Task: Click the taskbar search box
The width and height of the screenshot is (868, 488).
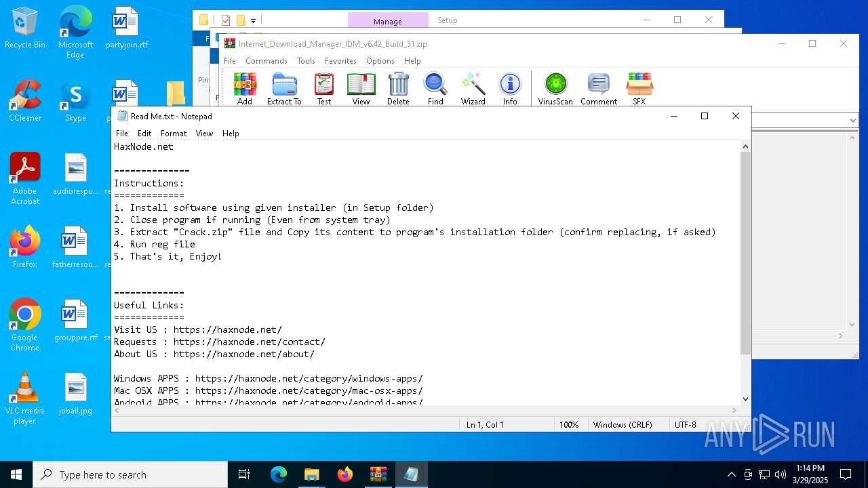Action: click(130, 474)
